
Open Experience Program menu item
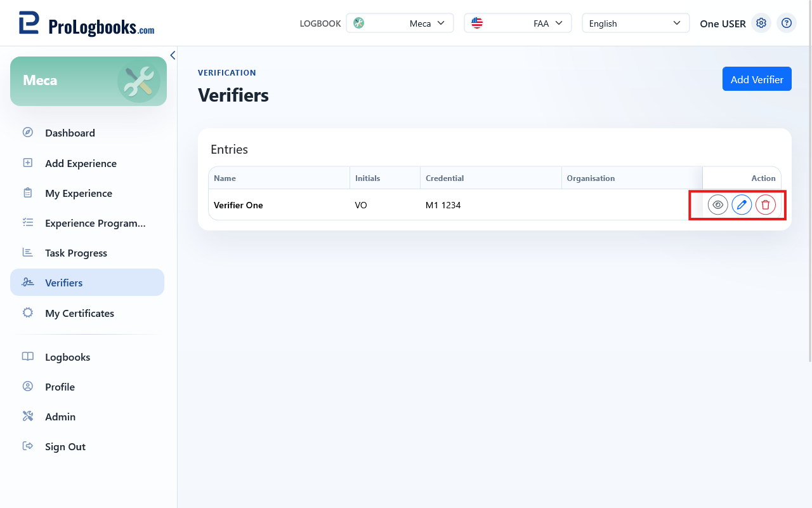87,223
